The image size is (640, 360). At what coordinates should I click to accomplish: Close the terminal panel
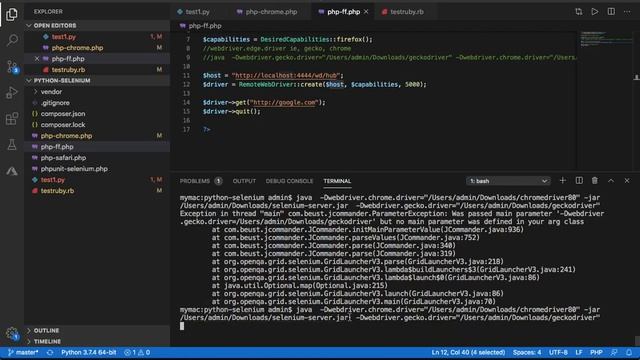[x=627, y=180]
